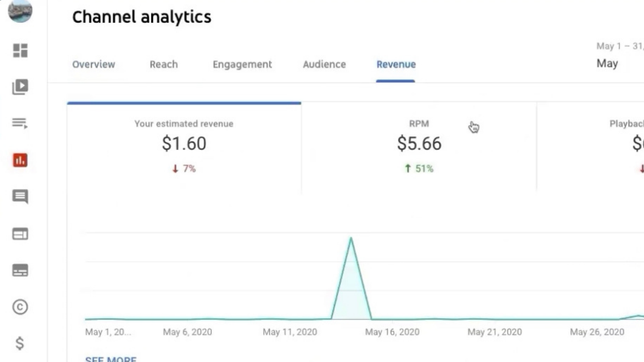Click the Earn monetization dollar icon

pos(19,344)
